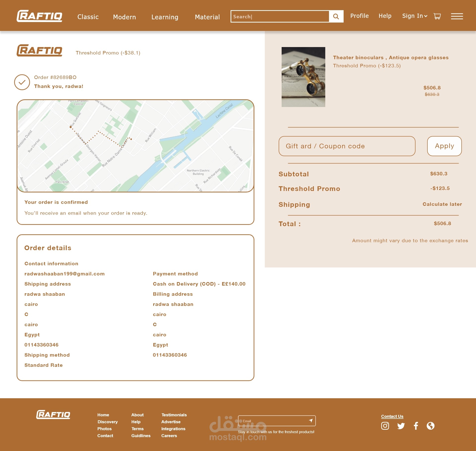Open the hamburger menu icon
The height and width of the screenshot is (451, 476).
coord(457,16)
